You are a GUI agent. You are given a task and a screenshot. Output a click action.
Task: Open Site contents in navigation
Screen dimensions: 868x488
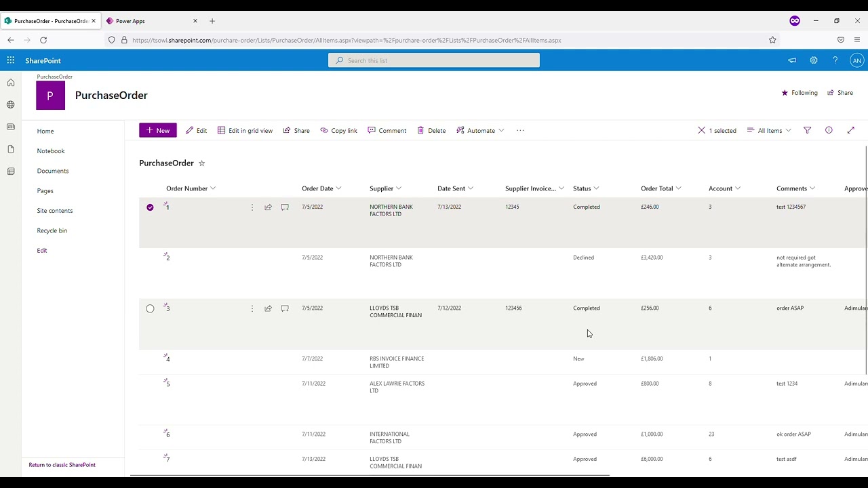click(55, 211)
